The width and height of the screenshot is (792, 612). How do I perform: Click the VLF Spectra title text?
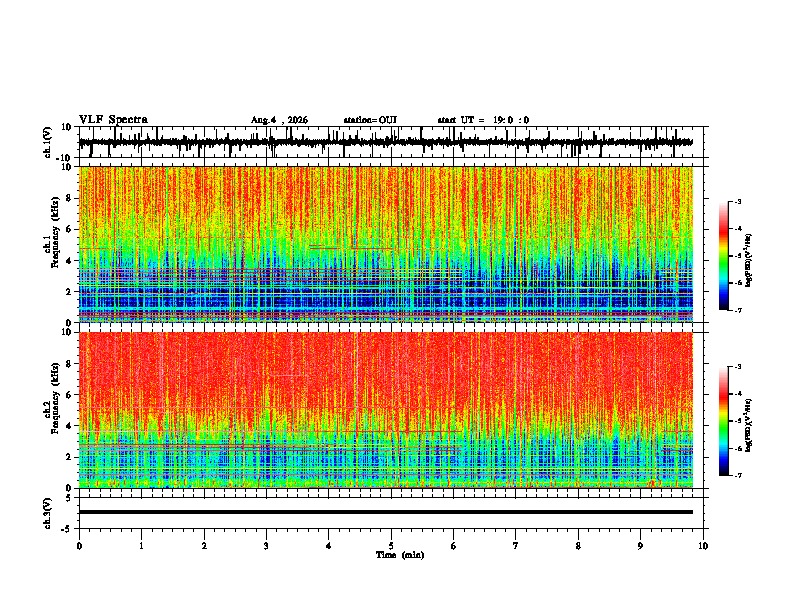click(x=113, y=120)
